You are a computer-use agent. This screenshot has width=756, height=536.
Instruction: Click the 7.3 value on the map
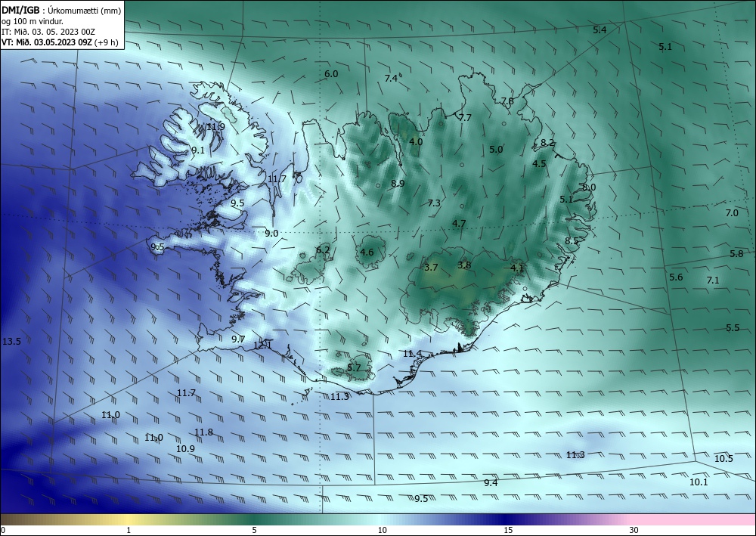(434, 203)
